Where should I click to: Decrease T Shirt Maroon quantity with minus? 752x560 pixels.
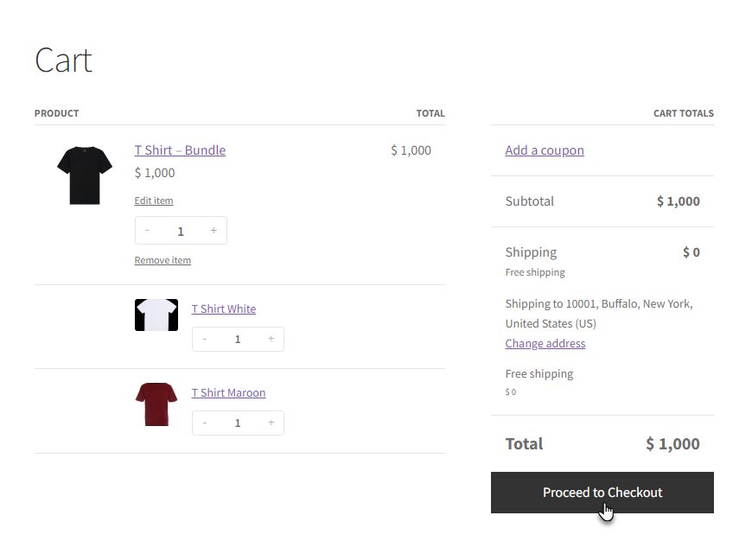click(x=204, y=423)
